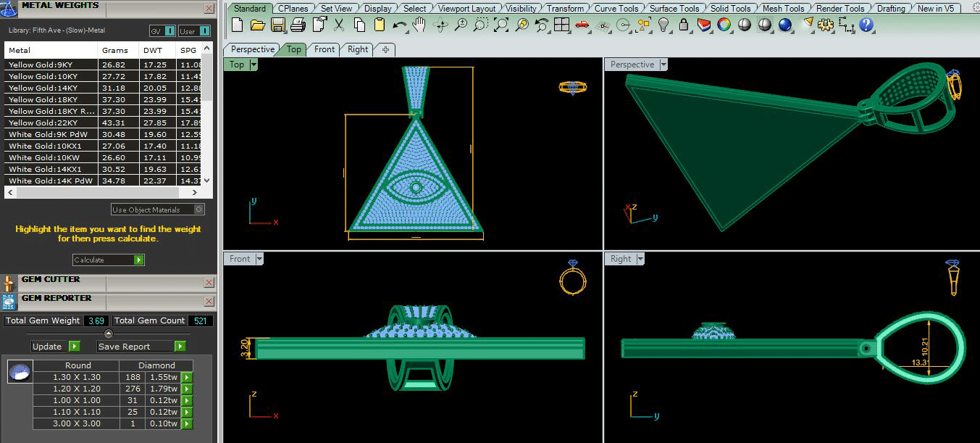Click green arrow for 1.20 X 1.20 row
This screenshot has width=980, height=443.
(x=187, y=389)
